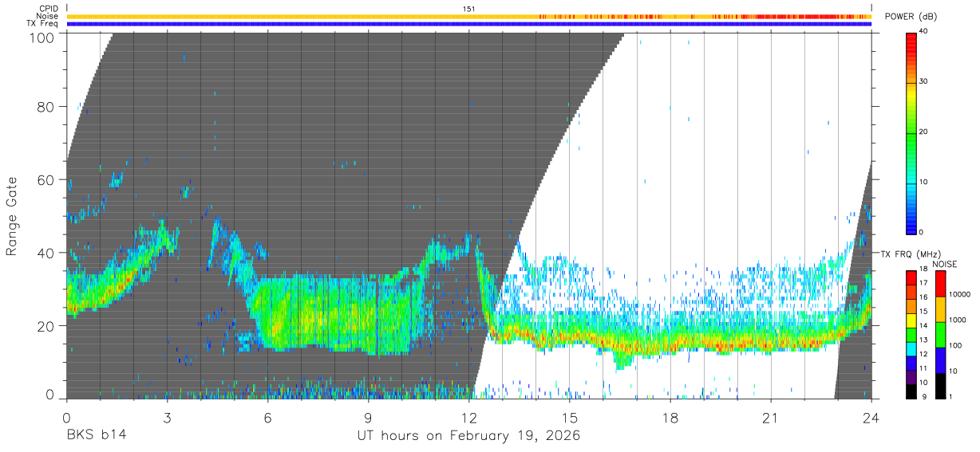
Task: Select the 40 tick on POWER scale
Action: pos(924,32)
